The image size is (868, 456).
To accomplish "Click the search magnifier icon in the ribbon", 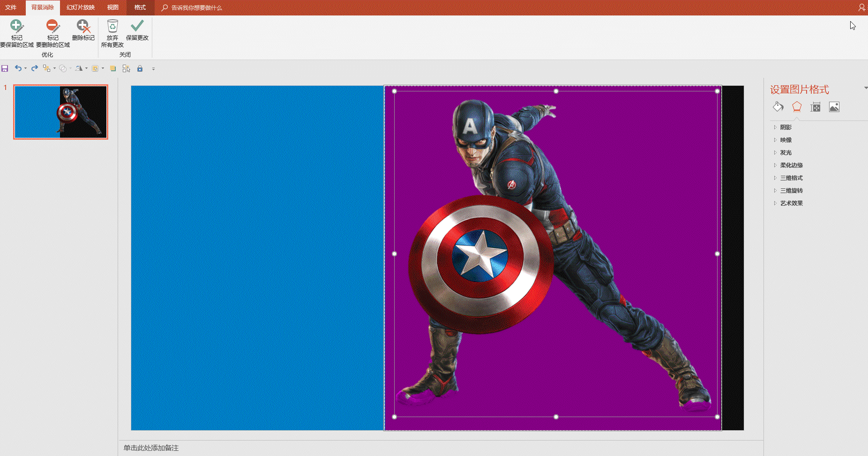I will click(x=165, y=7).
